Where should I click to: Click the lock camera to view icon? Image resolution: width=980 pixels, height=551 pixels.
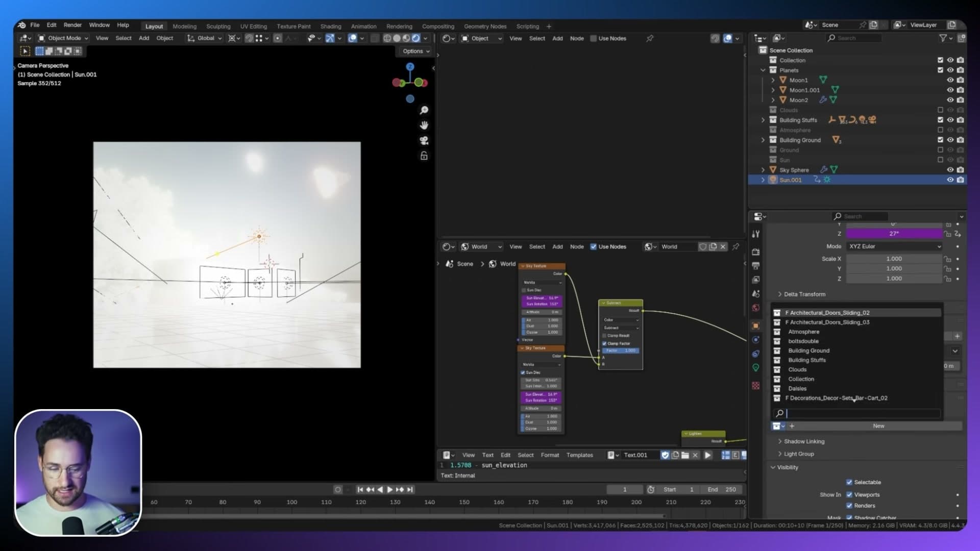[x=424, y=156]
